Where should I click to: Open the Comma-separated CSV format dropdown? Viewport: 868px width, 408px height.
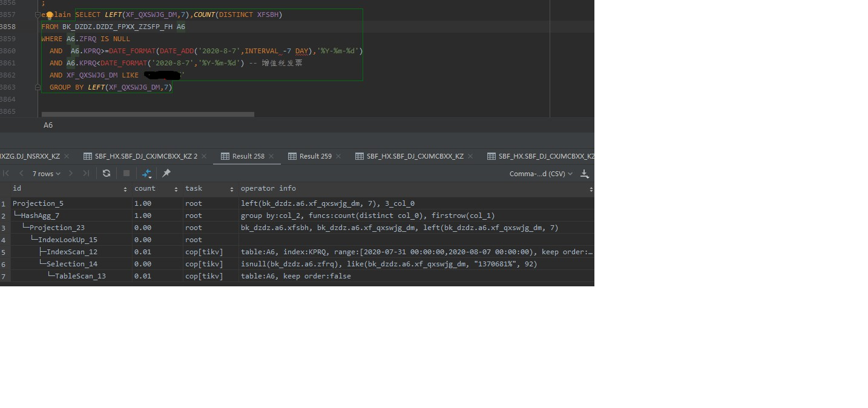(541, 174)
